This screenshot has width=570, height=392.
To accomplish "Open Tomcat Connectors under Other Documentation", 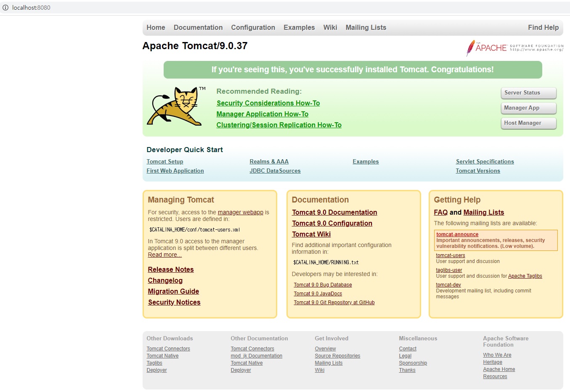I will point(252,349).
